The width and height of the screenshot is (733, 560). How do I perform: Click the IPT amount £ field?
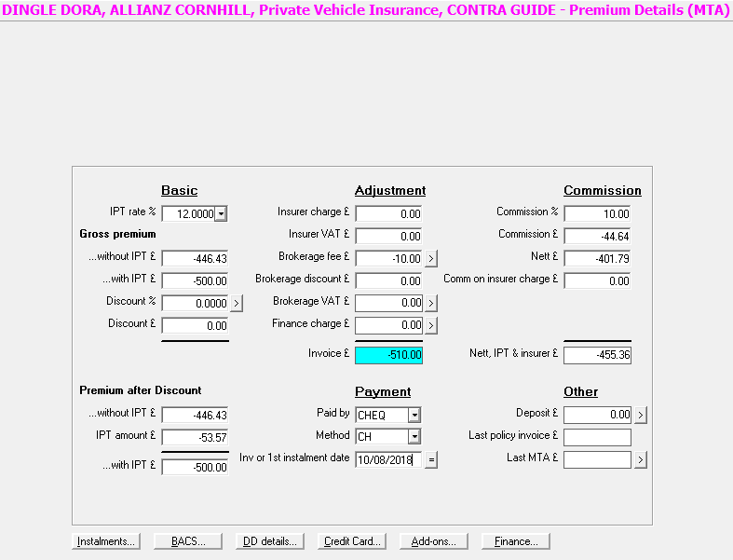pyautogui.click(x=195, y=437)
